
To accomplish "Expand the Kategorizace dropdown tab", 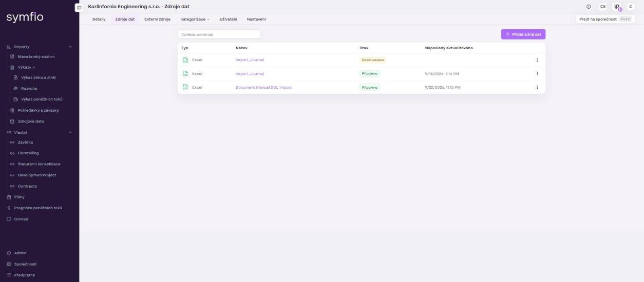I will click(195, 19).
